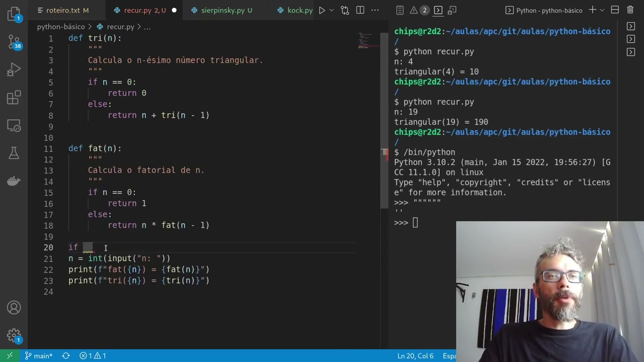The height and width of the screenshot is (362, 644).
Task: Open problems from errors and warnings status
Action: click(x=93, y=355)
